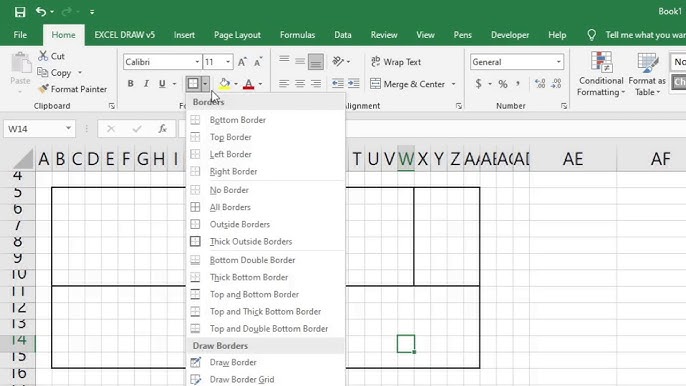The width and height of the screenshot is (686, 386).
Task: Apply Percent Style format
Action: coord(503,84)
